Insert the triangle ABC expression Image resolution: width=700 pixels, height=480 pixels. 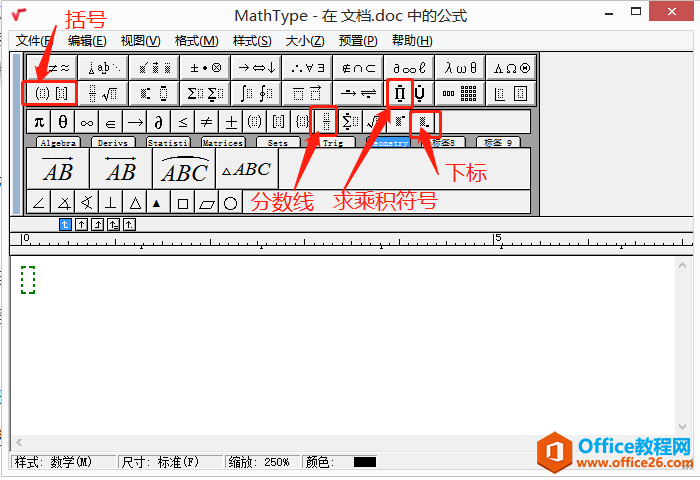pyautogui.click(x=247, y=169)
